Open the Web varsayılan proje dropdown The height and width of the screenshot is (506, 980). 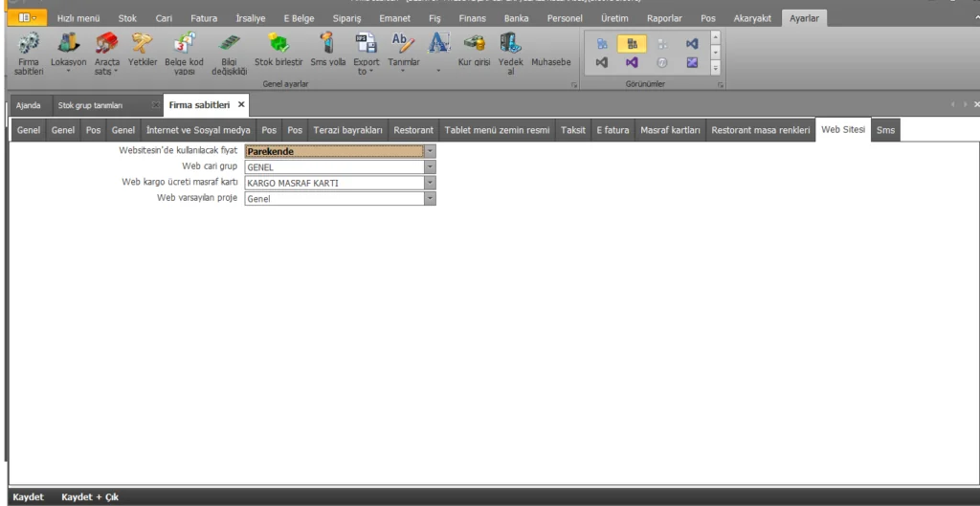point(430,199)
